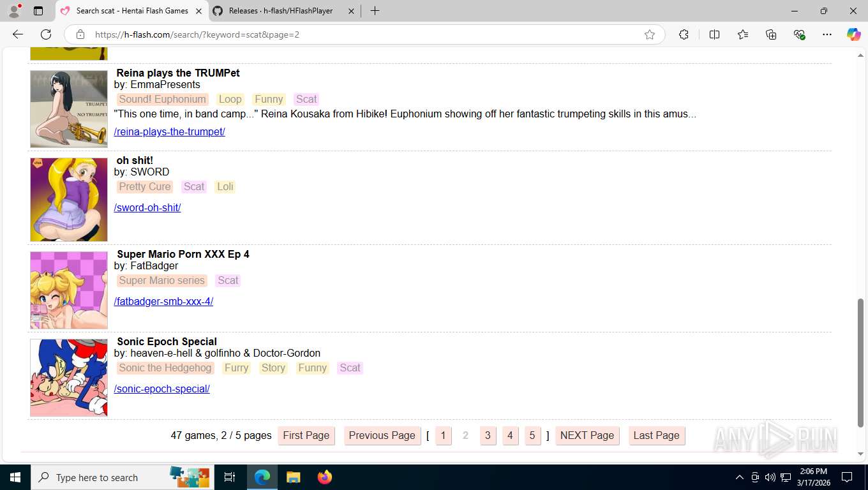Open Task View from the taskbar
Viewport: 868px width, 490px height.
230,477
